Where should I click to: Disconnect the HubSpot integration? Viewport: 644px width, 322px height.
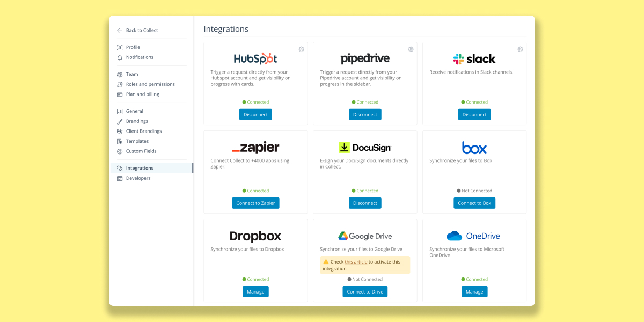255,114
